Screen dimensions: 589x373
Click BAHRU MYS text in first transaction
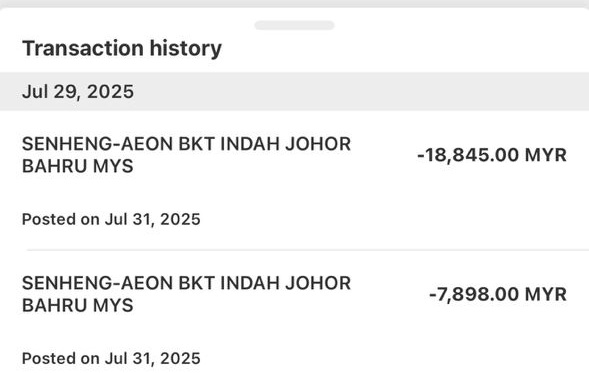78,166
